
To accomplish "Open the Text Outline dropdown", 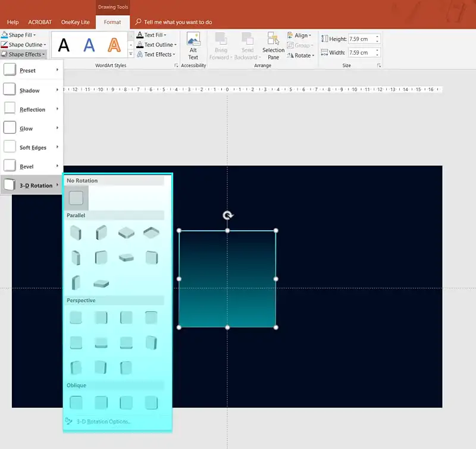I will point(156,45).
